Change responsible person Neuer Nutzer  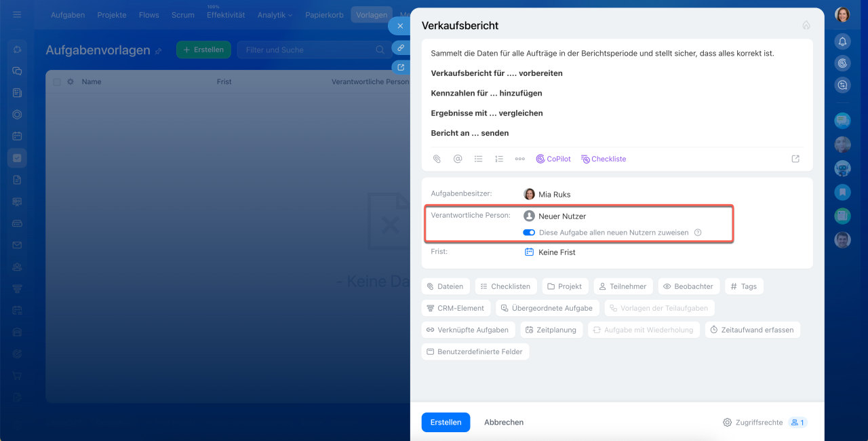point(555,216)
